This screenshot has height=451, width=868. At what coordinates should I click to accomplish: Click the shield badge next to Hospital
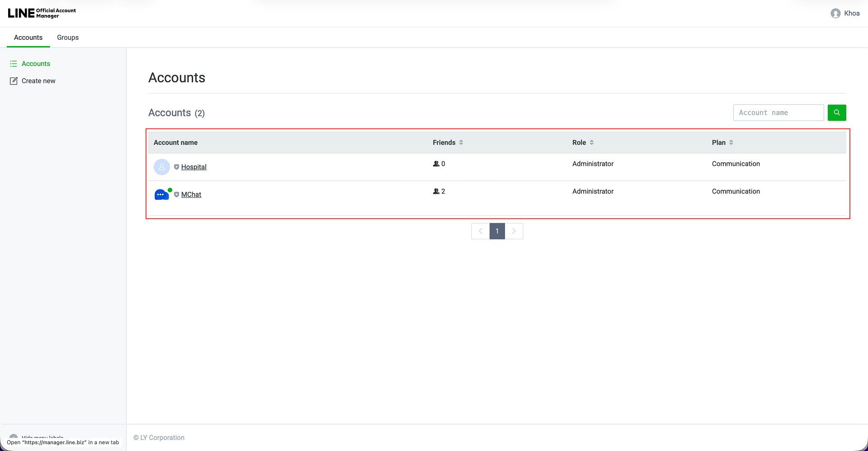(177, 167)
